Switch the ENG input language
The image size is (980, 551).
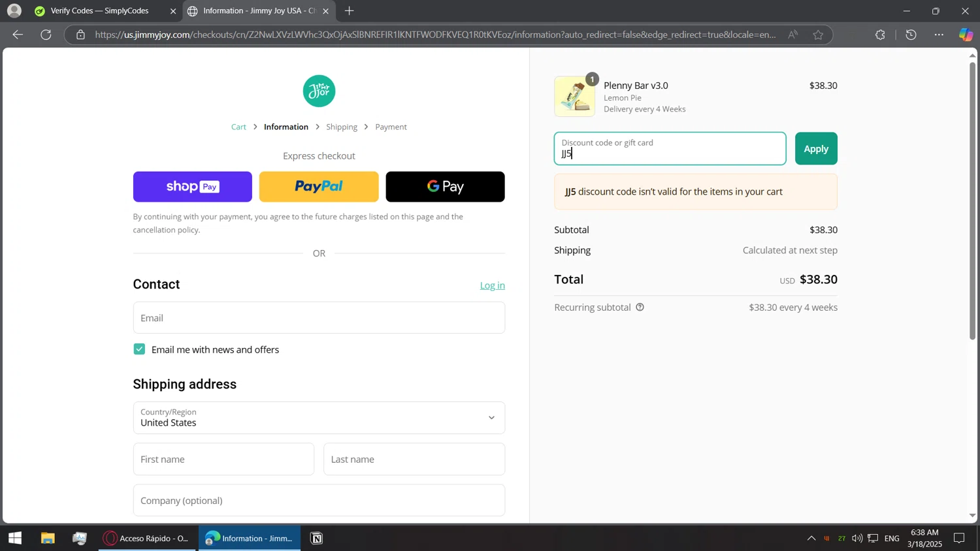tap(892, 539)
